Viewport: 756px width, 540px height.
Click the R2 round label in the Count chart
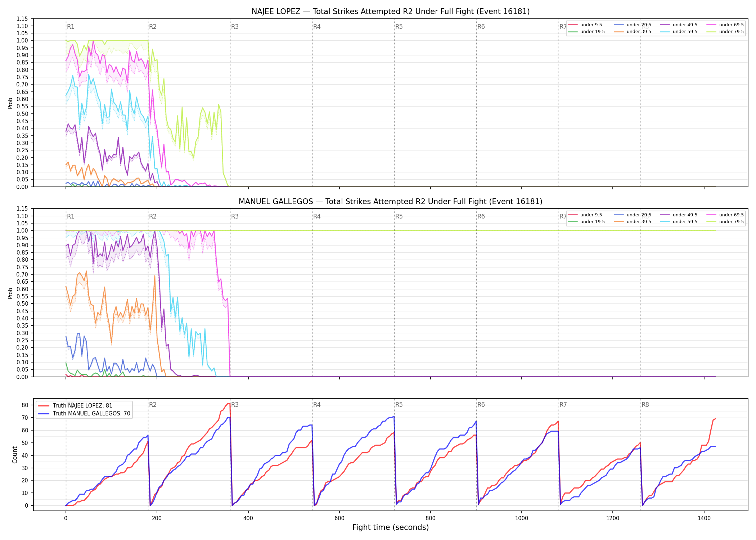pos(153,405)
